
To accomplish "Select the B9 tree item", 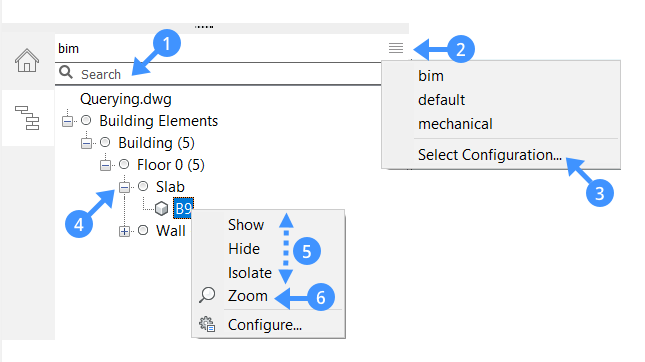I will point(183,209).
